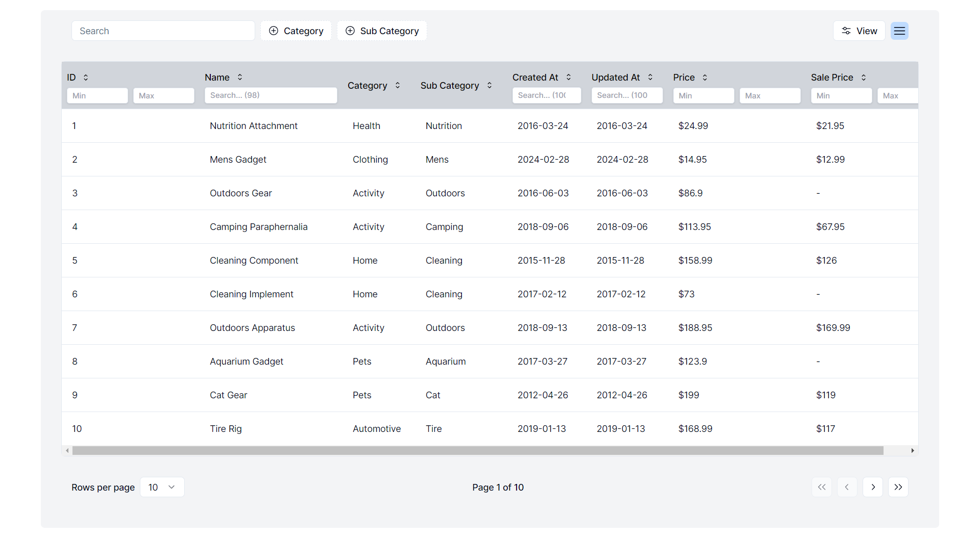This screenshot has height=538, width=980.
Task: Open the Rows per page dropdown
Action: [x=162, y=487]
